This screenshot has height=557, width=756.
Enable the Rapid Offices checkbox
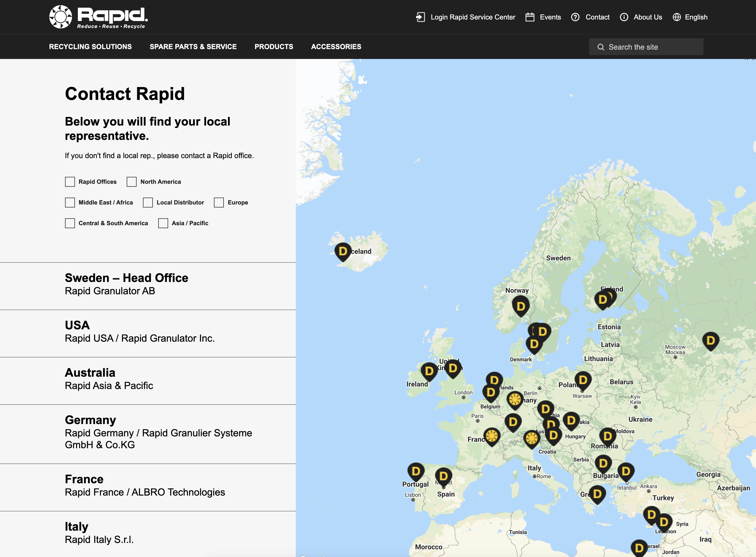70,182
